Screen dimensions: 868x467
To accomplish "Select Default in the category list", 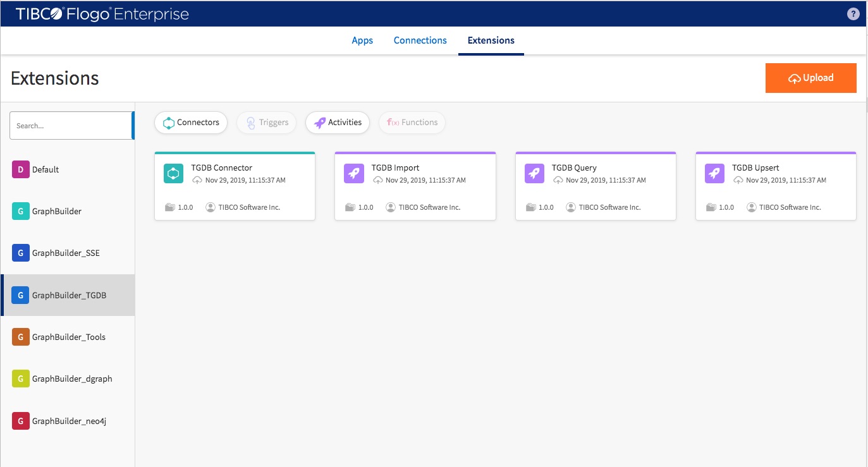I will [46, 169].
